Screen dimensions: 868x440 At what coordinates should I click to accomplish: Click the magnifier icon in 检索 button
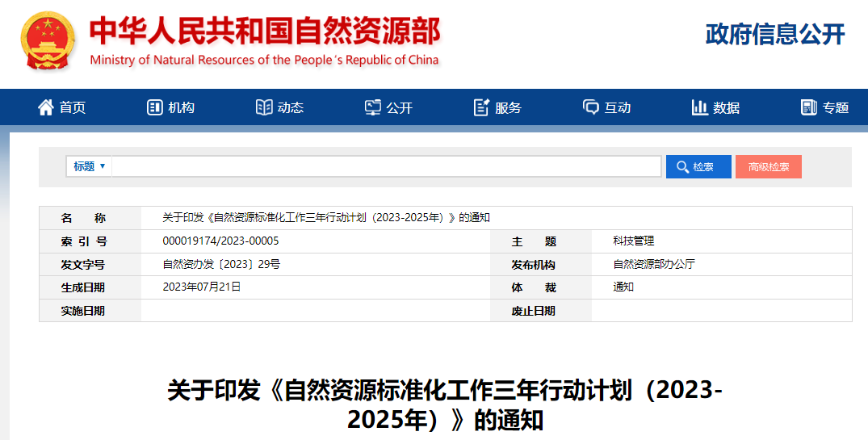[x=682, y=167]
